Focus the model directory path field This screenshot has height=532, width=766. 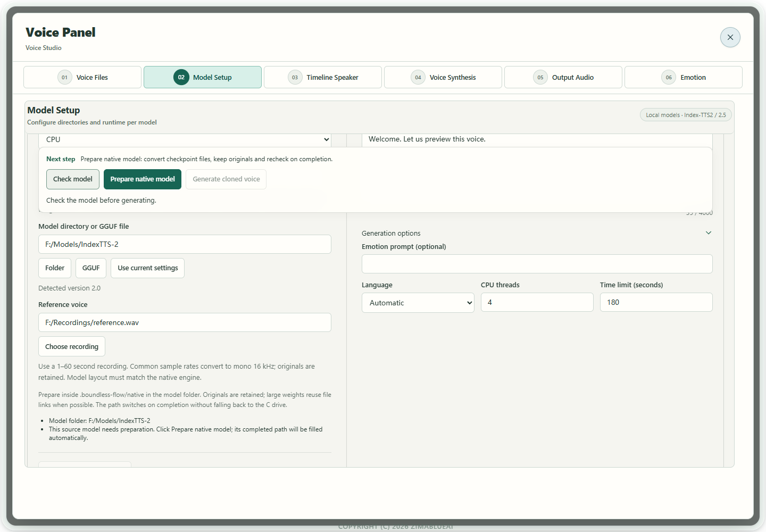point(185,244)
